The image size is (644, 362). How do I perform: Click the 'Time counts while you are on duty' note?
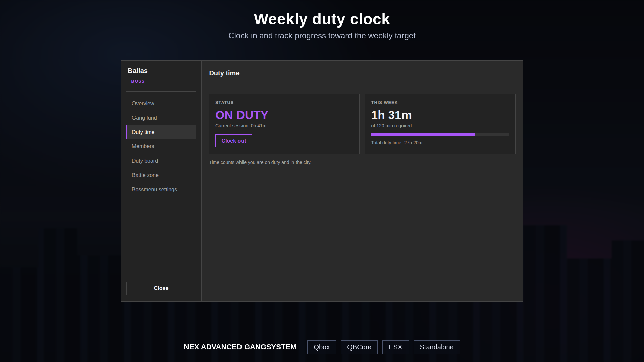(260, 163)
